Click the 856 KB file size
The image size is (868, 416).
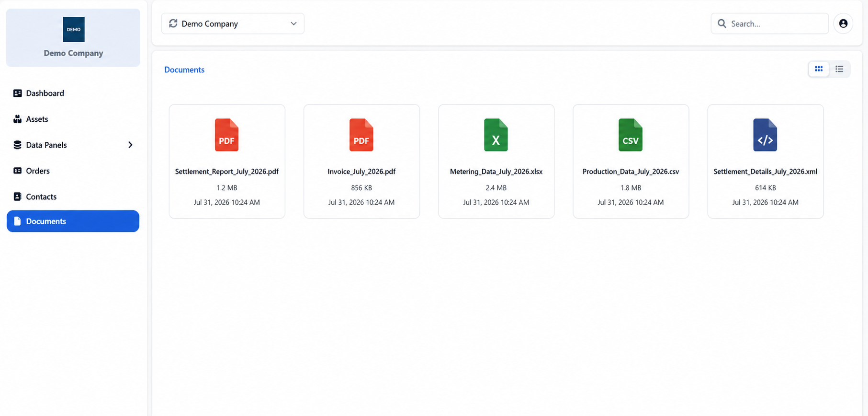(x=361, y=188)
